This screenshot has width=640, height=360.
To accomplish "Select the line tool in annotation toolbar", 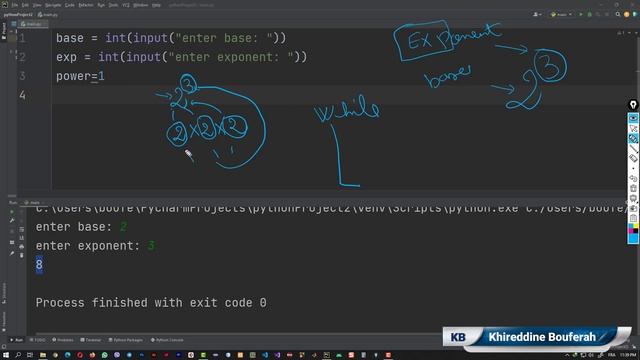I will 633,149.
